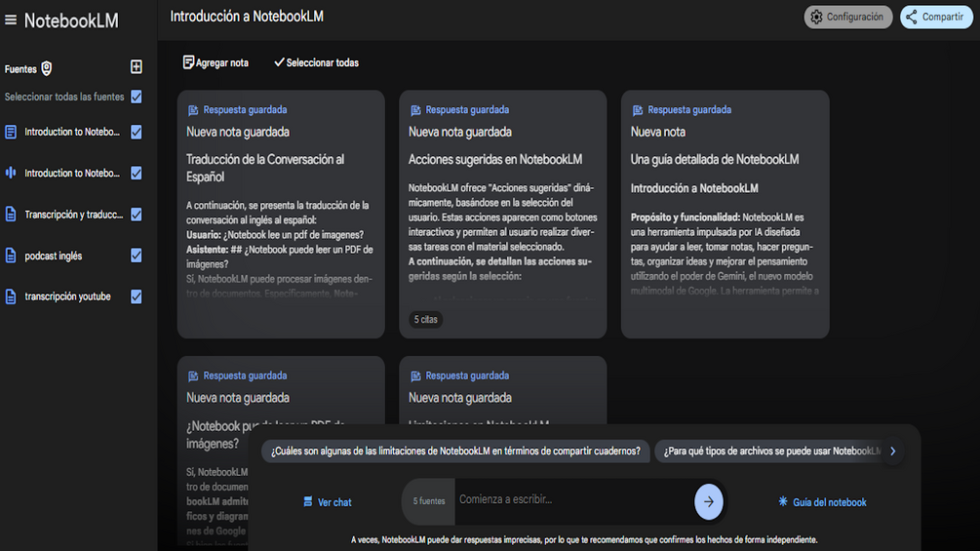This screenshot has width=980, height=551.
Task: Open the Una guía detallada de NotebookLM note
Action: [725, 215]
